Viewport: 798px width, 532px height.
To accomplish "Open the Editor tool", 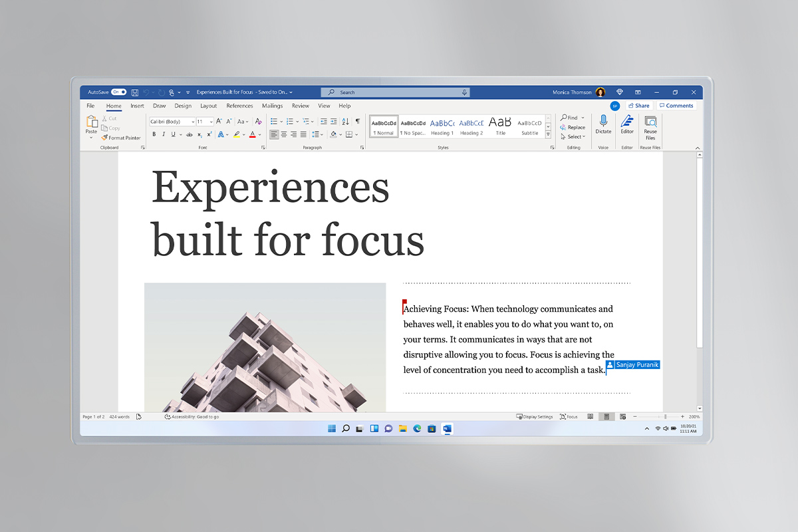I will pyautogui.click(x=627, y=122).
